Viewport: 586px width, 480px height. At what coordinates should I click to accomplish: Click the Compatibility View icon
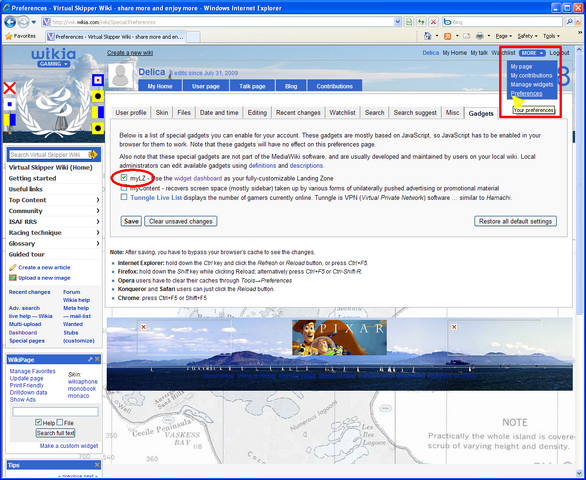click(409, 22)
